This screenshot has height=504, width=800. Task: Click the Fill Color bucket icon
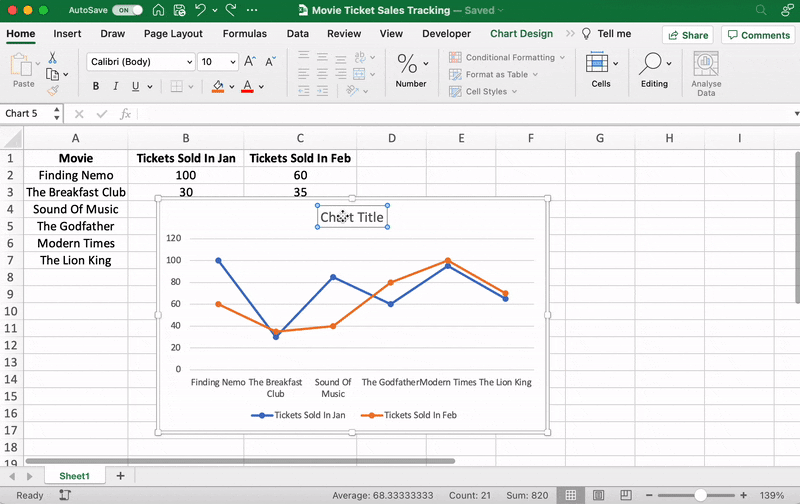tap(218, 87)
